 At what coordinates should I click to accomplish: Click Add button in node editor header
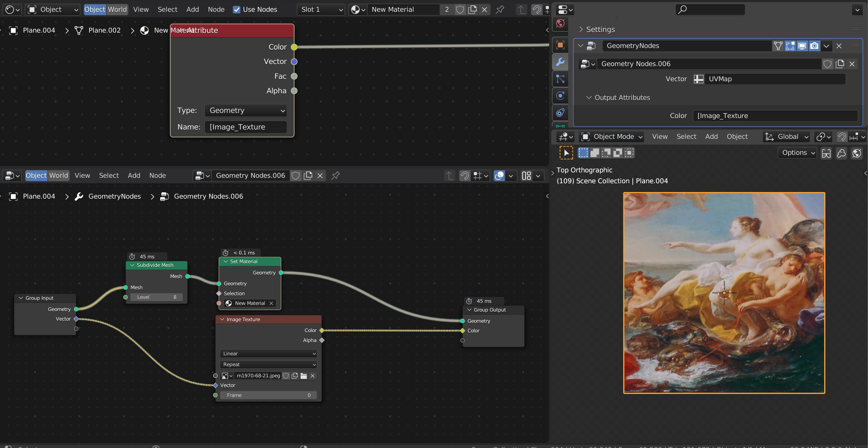pyautogui.click(x=134, y=175)
